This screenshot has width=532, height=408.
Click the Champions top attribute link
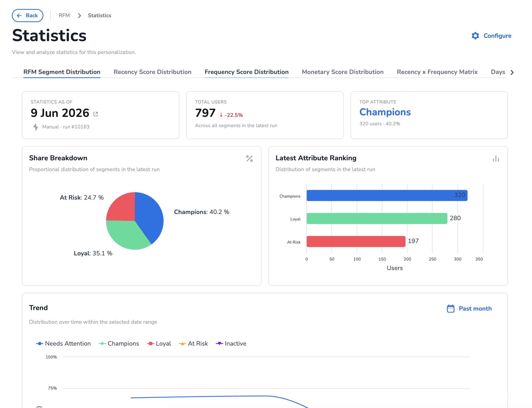pyautogui.click(x=385, y=112)
